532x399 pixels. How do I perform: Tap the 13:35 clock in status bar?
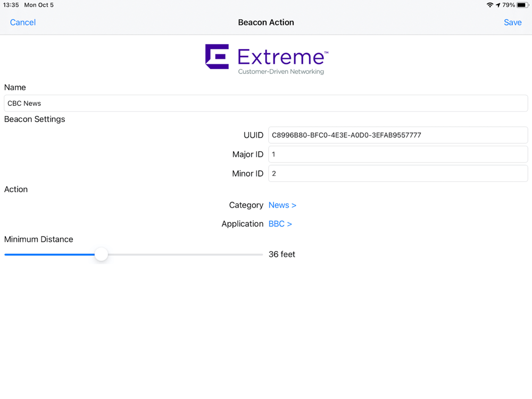11,5
